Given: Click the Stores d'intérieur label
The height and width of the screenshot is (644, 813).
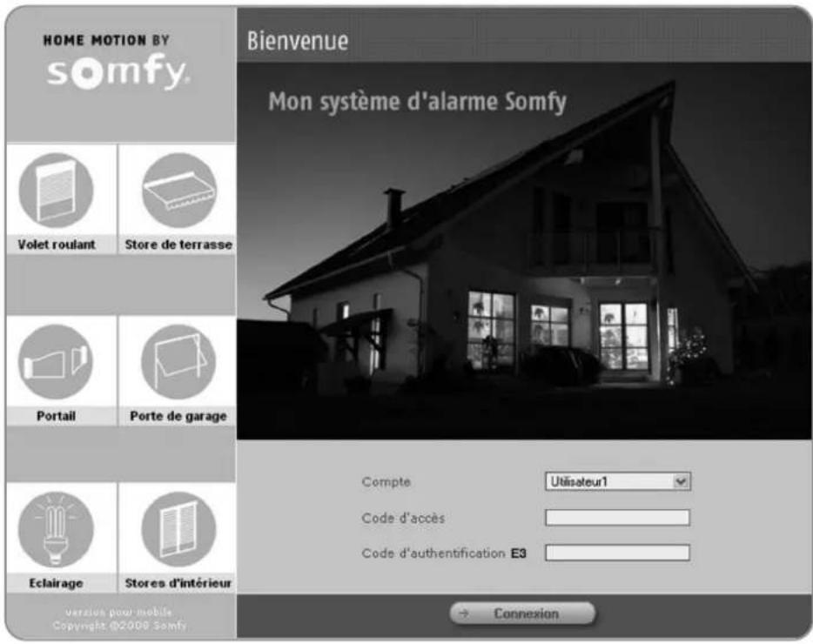Looking at the screenshot, I should 178,583.
